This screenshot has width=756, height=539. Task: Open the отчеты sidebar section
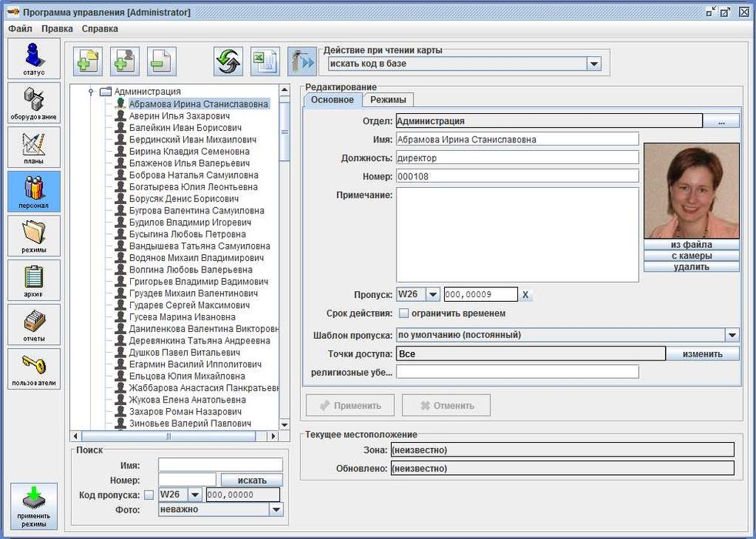[34, 324]
